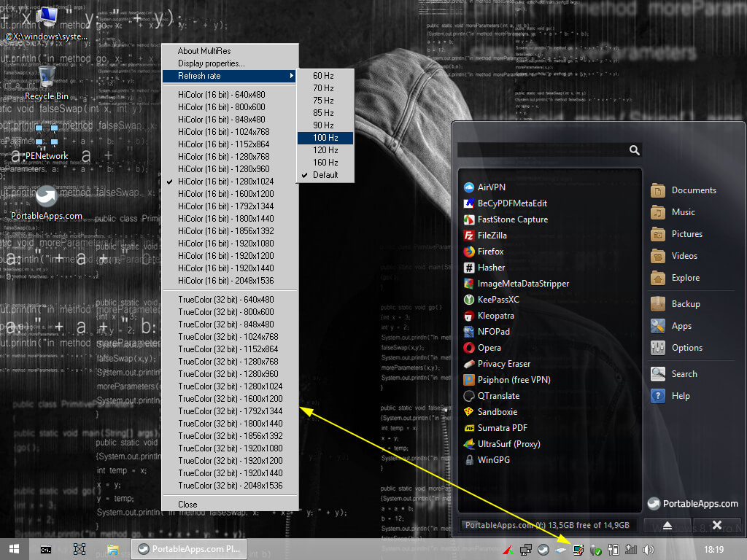Close the PortableApps menu with the X button

click(716, 525)
